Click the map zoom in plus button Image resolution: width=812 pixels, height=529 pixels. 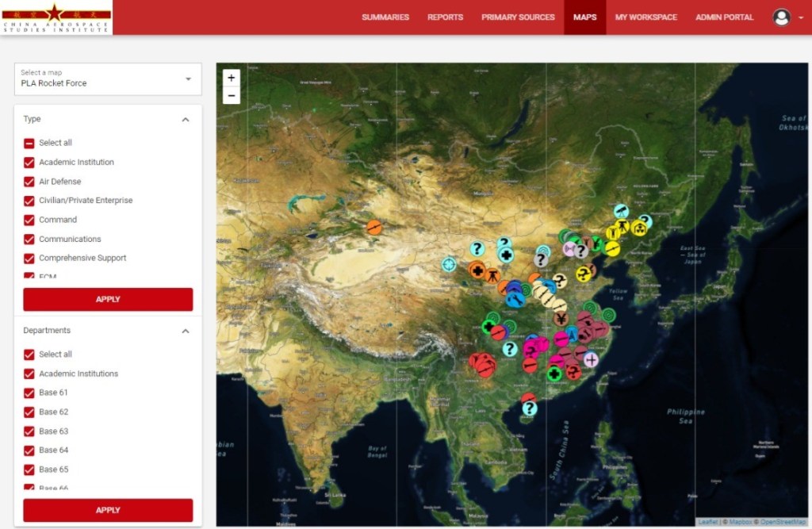[231, 78]
